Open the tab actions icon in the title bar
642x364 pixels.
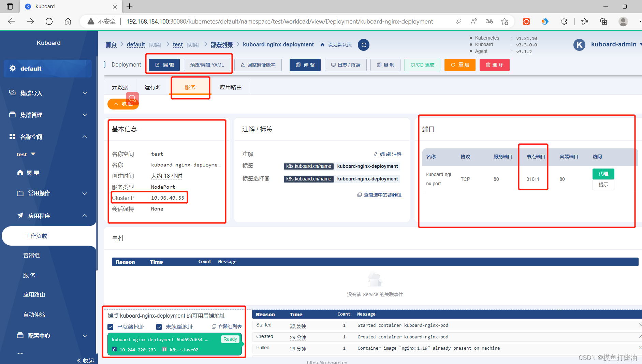10,6
